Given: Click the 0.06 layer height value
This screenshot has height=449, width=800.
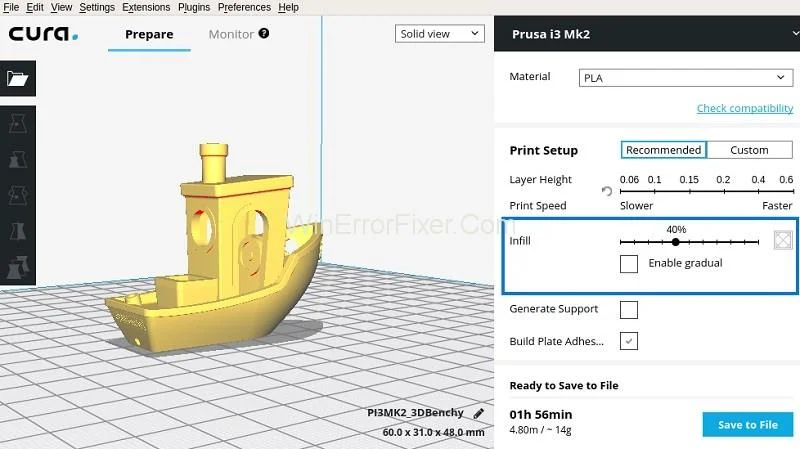Looking at the screenshot, I should [629, 180].
